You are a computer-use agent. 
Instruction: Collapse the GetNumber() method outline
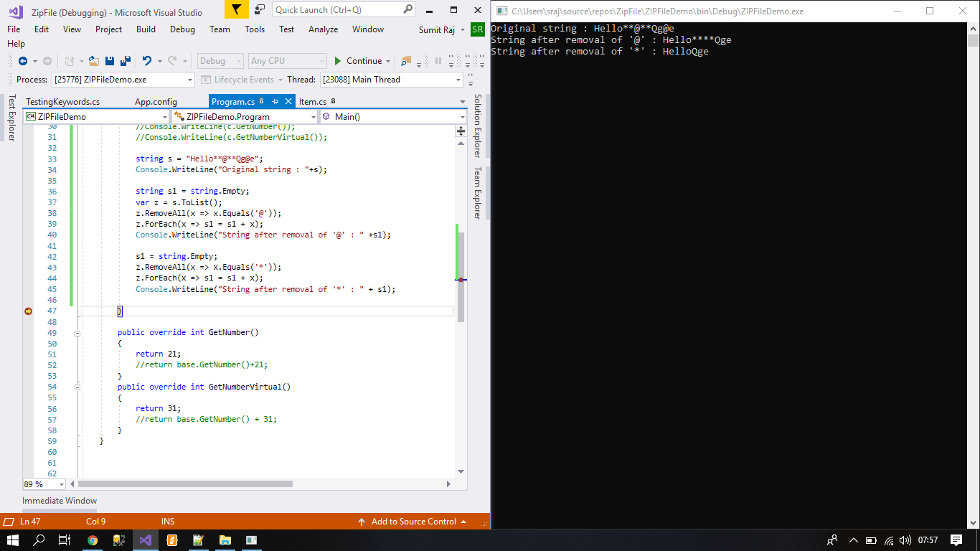(x=76, y=333)
